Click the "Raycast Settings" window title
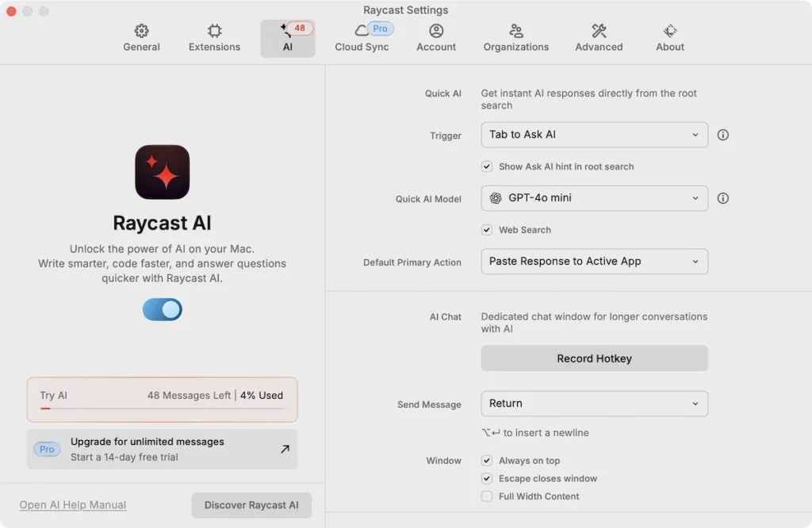812x528 pixels. point(406,10)
